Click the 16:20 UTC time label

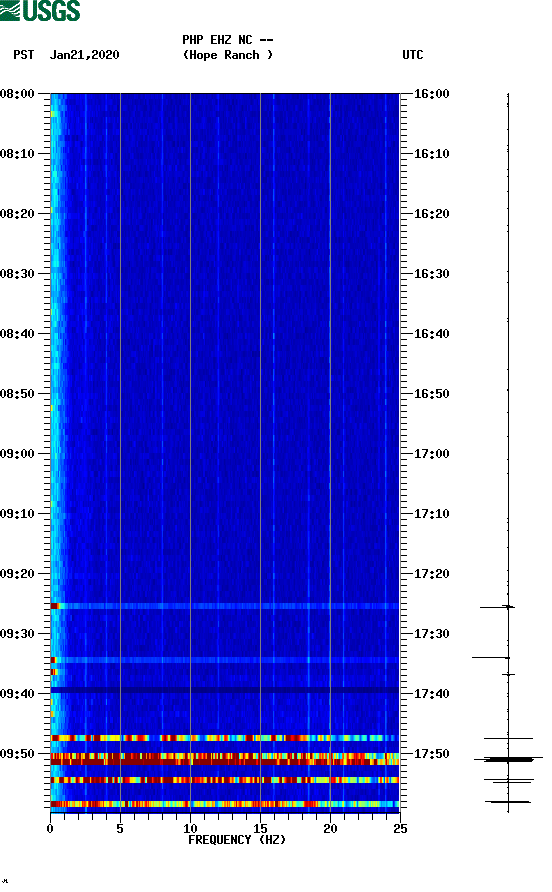(431, 214)
